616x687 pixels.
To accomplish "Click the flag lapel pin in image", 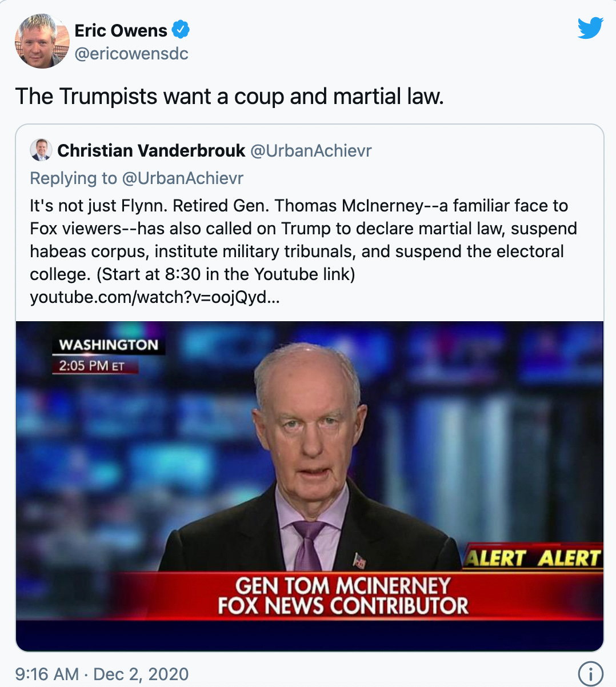I will coord(359,560).
